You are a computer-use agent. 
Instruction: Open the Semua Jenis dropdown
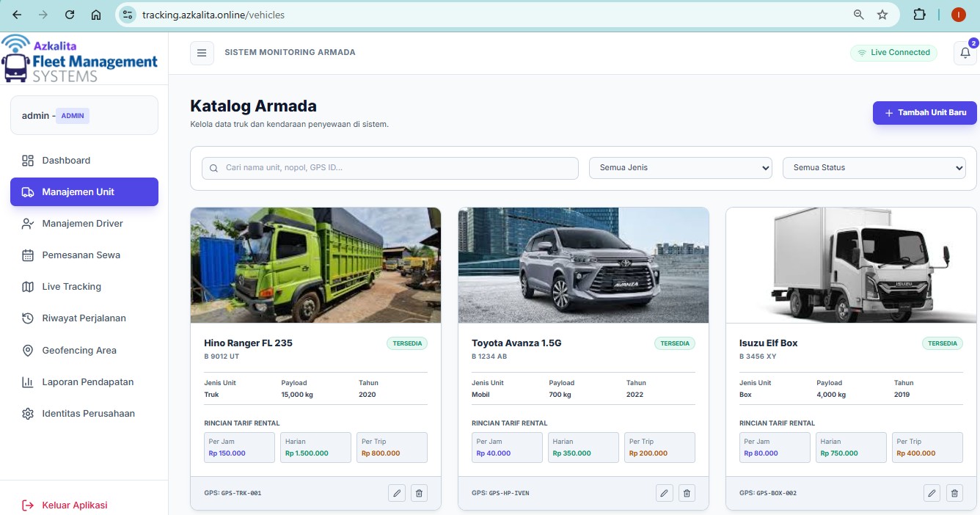(x=681, y=168)
